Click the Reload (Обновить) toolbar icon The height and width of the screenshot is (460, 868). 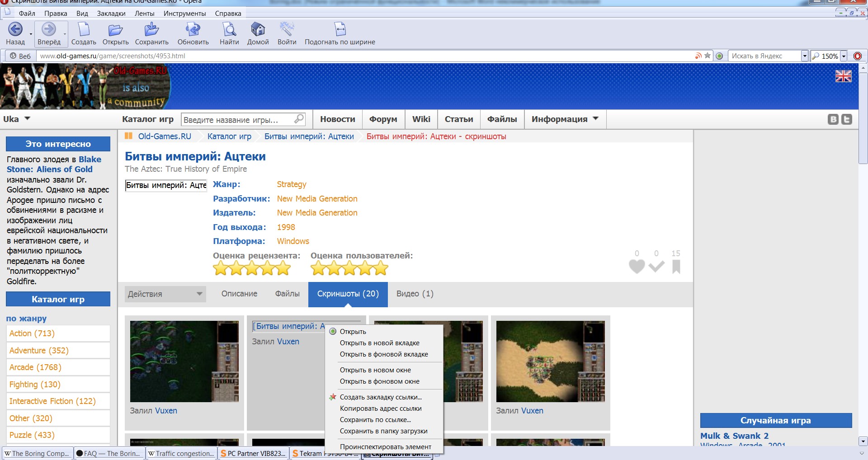(x=193, y=30)
